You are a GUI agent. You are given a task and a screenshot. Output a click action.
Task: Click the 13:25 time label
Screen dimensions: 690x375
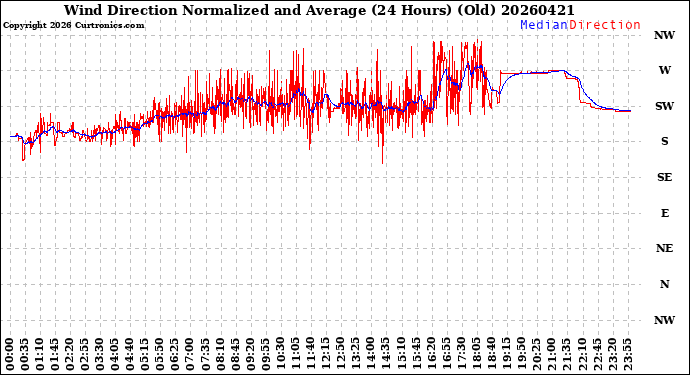(x=356, y=354)
